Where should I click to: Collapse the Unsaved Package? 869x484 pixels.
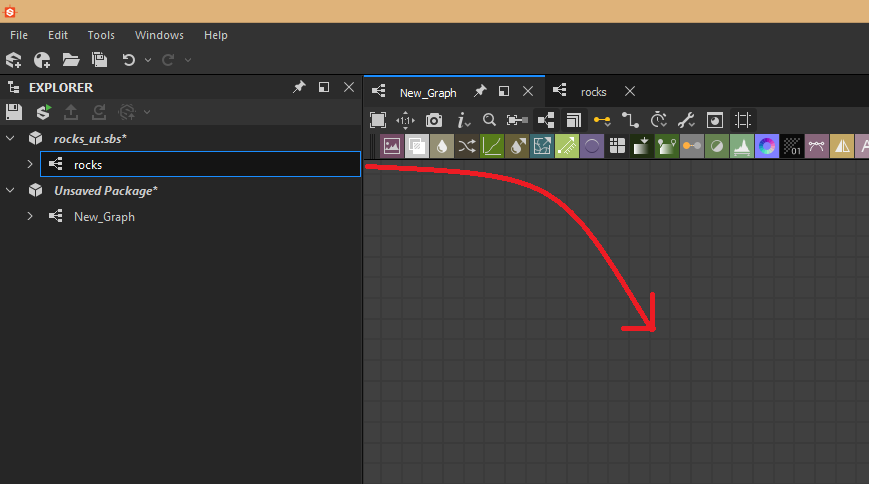(x=10, y=190)
